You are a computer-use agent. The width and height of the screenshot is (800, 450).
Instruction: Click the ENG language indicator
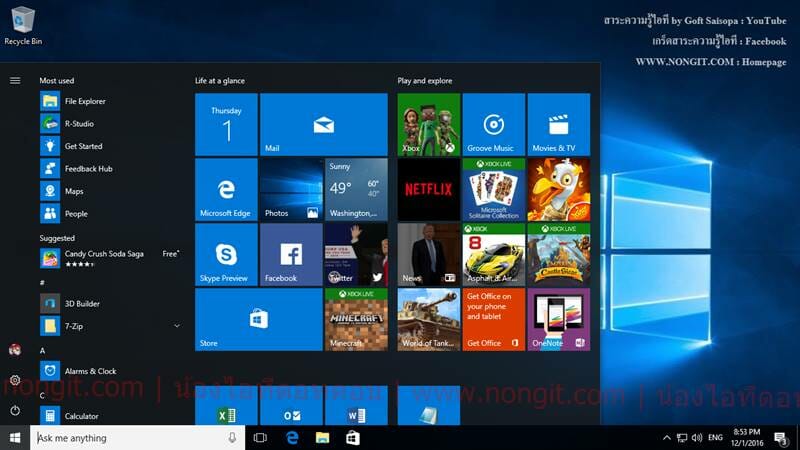715,438
